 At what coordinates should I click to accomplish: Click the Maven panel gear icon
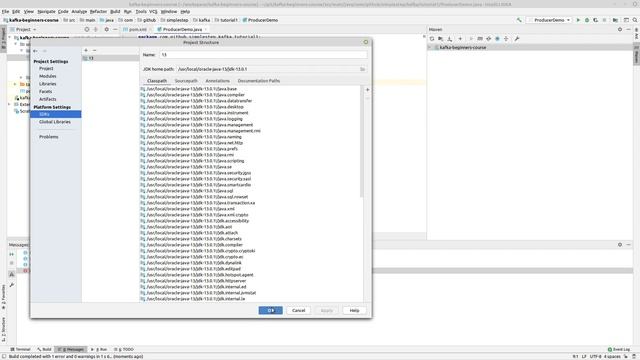pyautogui.click(x=620, y=29)
